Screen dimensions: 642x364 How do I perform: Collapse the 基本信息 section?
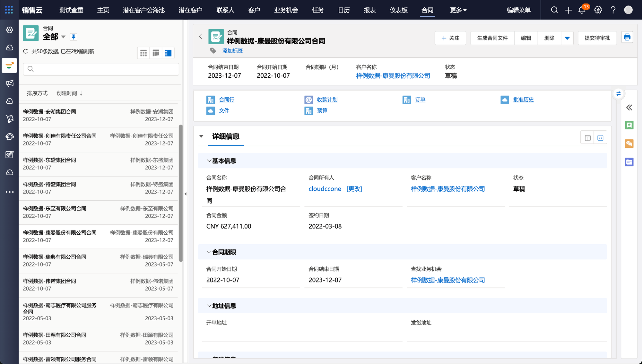pyautogui.click(x=209, y=161)
